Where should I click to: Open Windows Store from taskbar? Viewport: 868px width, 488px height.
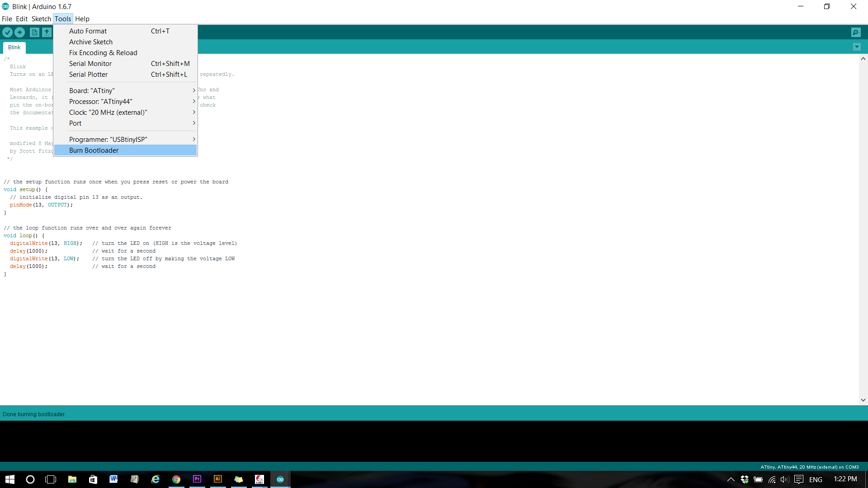[93, 479]
